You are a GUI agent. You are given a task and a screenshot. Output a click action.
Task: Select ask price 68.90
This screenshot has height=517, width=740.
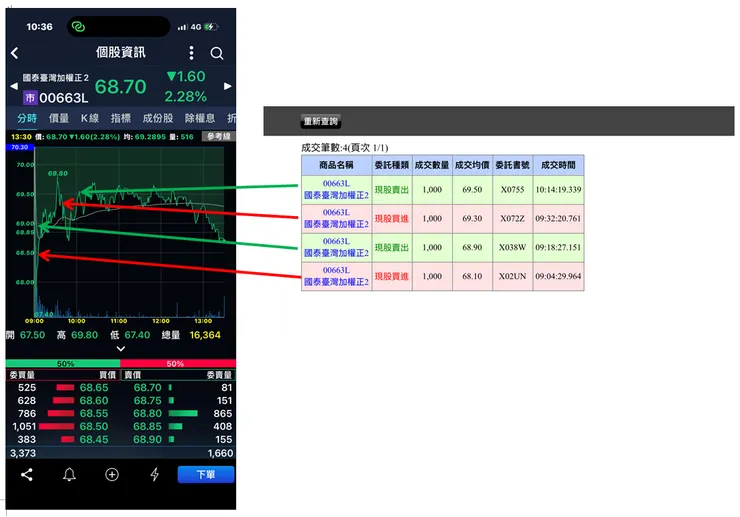point(147,440)
